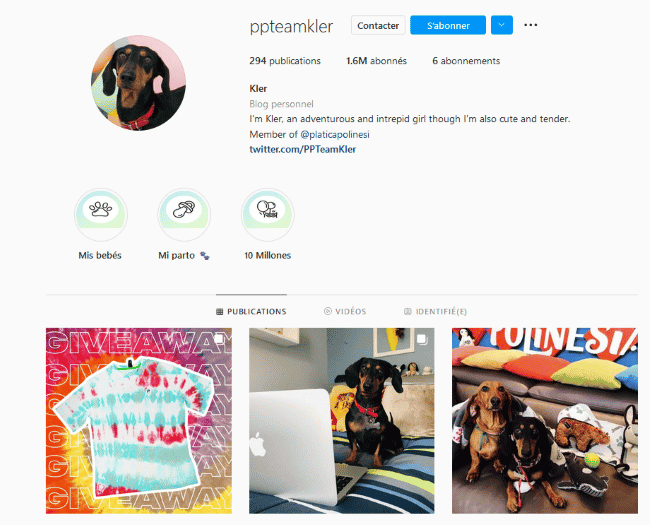Expand the suggested accounts dropdown arrow
The height and width of the screenshot is (525, 650).
(x=502, y=25)
